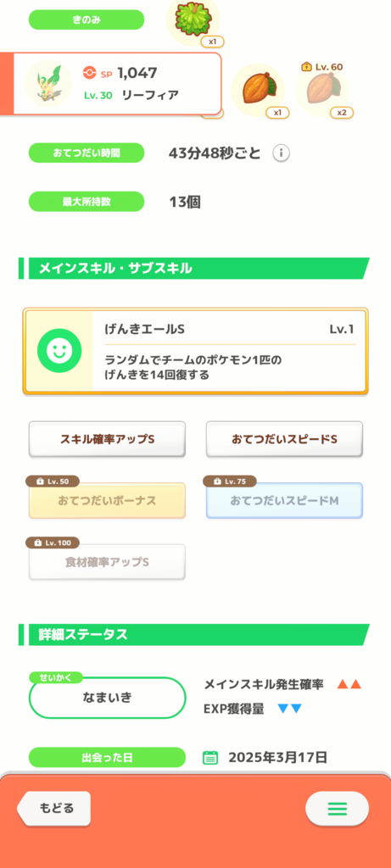Tap the locked Lv. 60 ingredient icon
391x868 pixels.
pos(321,90)
